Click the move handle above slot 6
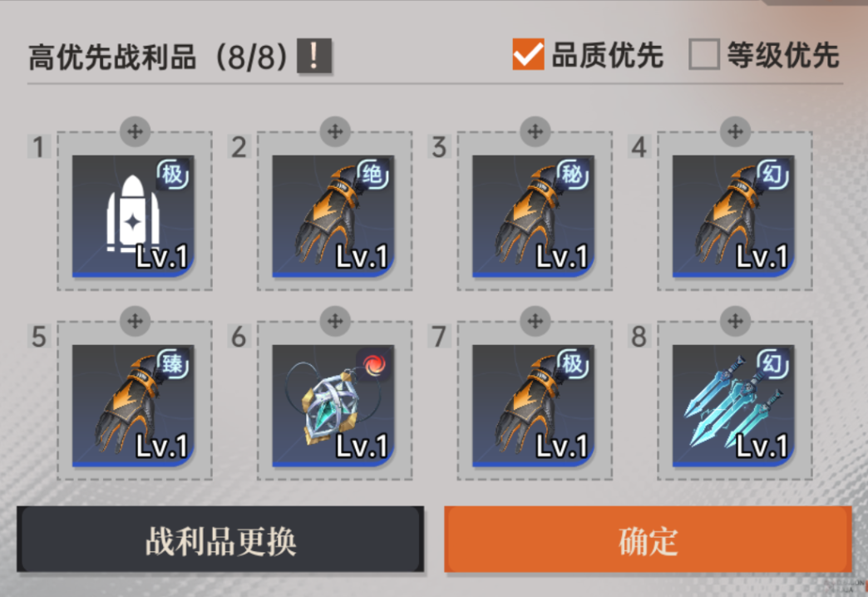This screenshot has width=868, height=597. click(x=335, y=321)
